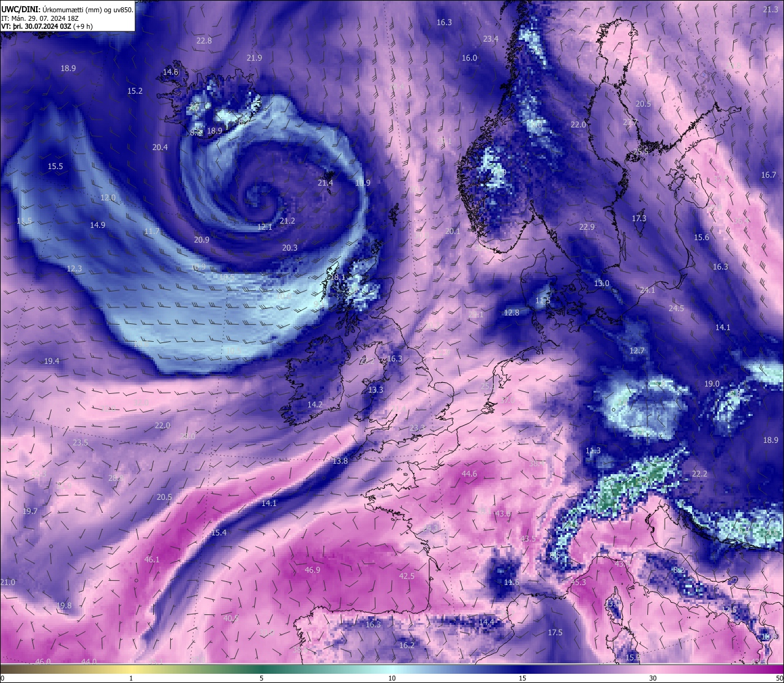Click the map value 19.8
Viewport: 784px width, 683px height.
coord(64,606)
